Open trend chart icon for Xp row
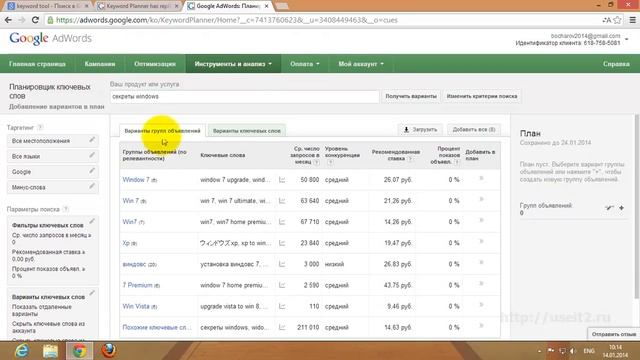640x360 pixels. (x=282, y=243)
